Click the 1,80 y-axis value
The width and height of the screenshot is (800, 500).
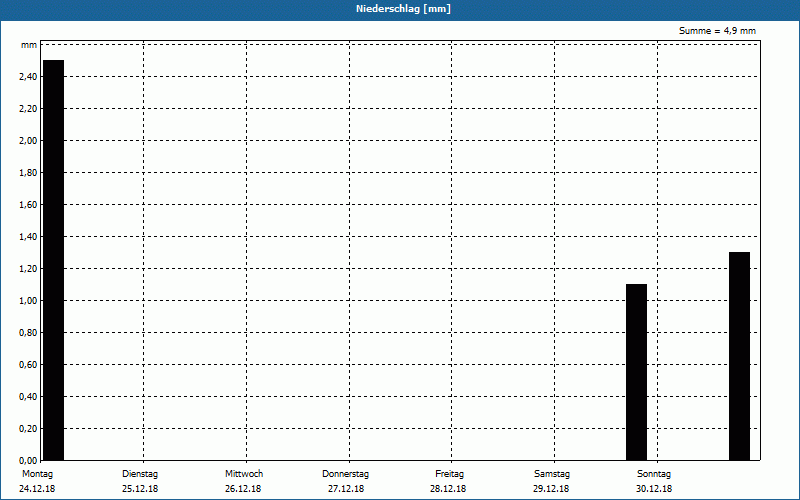(x=28, y=173)
